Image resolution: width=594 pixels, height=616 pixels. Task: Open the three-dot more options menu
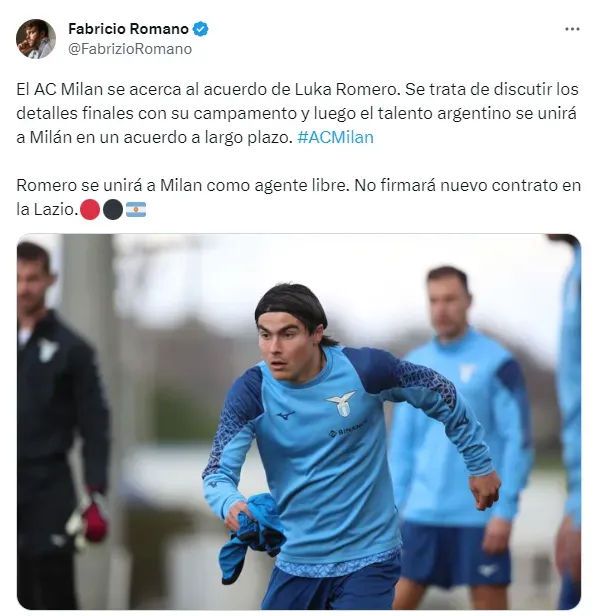coord(572,29)
